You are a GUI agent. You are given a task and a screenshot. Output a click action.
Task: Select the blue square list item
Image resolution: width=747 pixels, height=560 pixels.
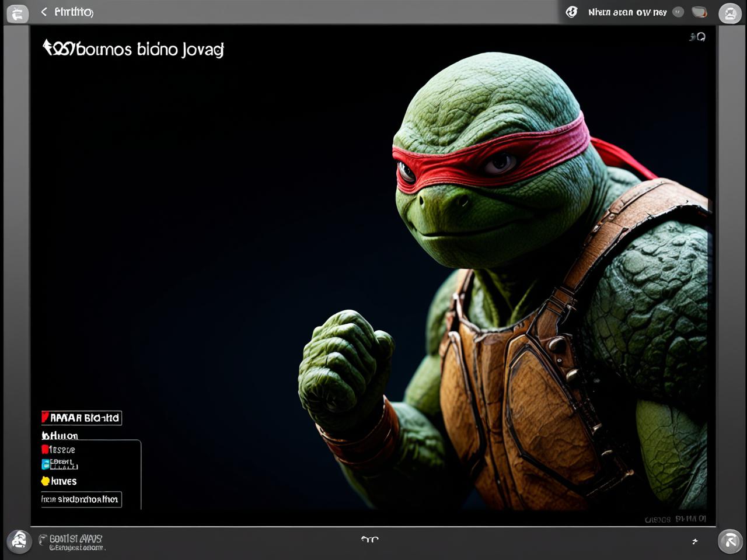60,464
